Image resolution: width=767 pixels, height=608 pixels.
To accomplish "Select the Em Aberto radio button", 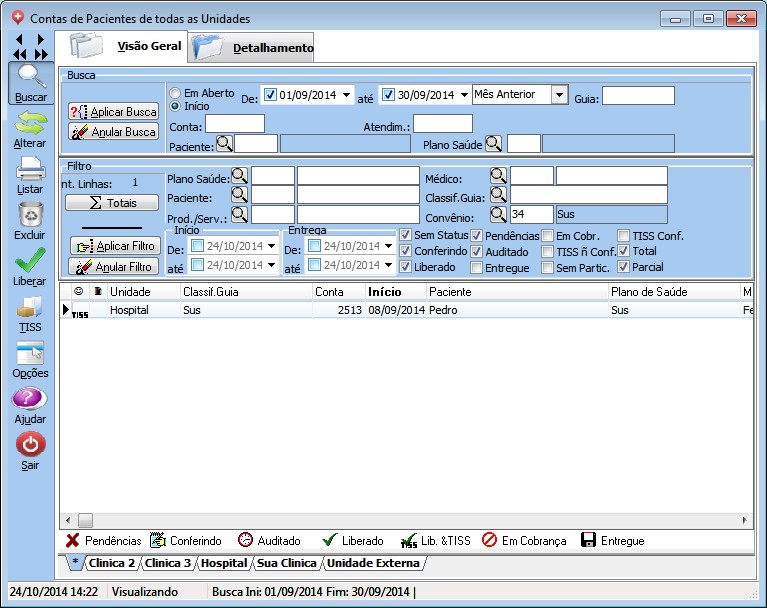I will click(176, 93).
